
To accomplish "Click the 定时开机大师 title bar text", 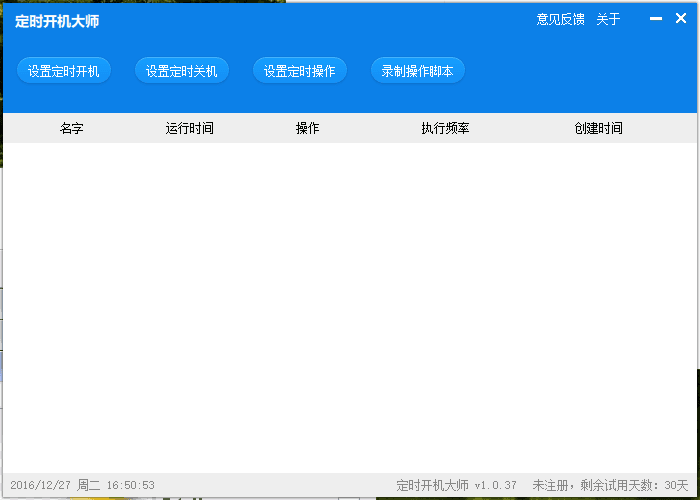I will [x=57, y=21].
